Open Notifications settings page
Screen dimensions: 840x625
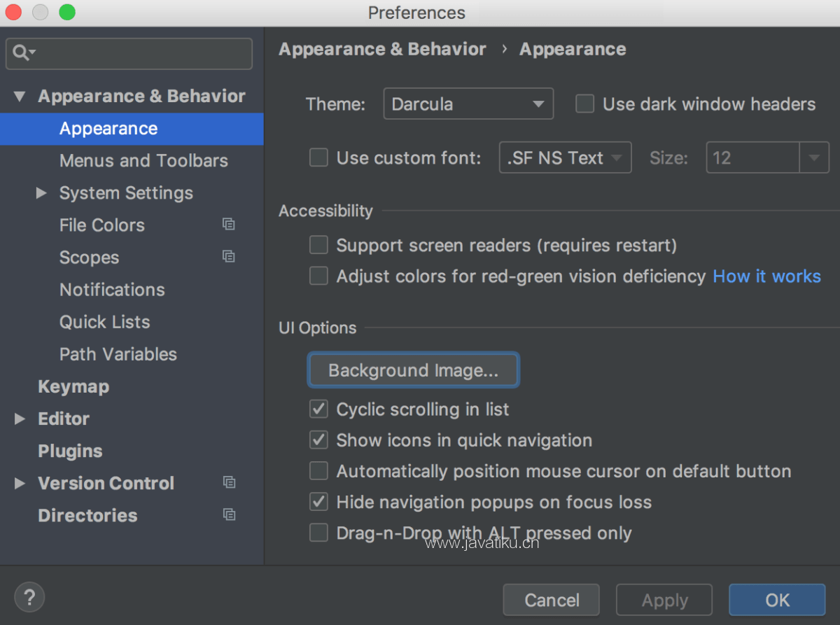coord(112,289)
